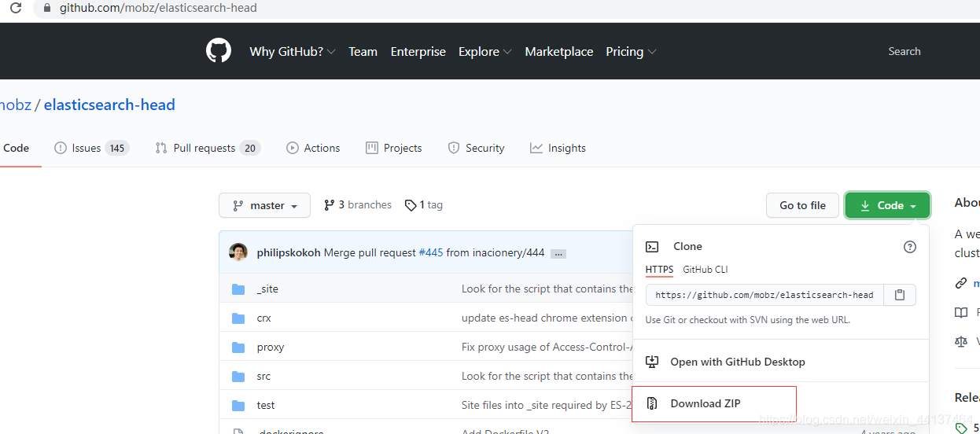
Task: Click the folder icon beside src
Action: 238,376
